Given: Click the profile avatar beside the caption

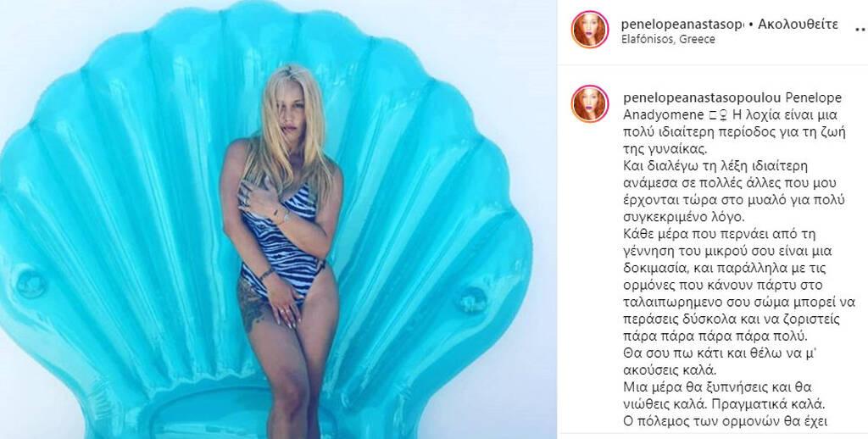Looking at the screenshot, I should pos(590,103).
